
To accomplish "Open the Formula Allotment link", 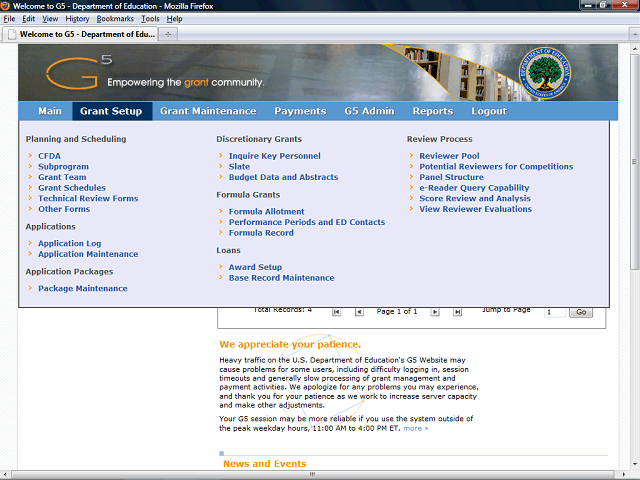I will tap(267, 211).
